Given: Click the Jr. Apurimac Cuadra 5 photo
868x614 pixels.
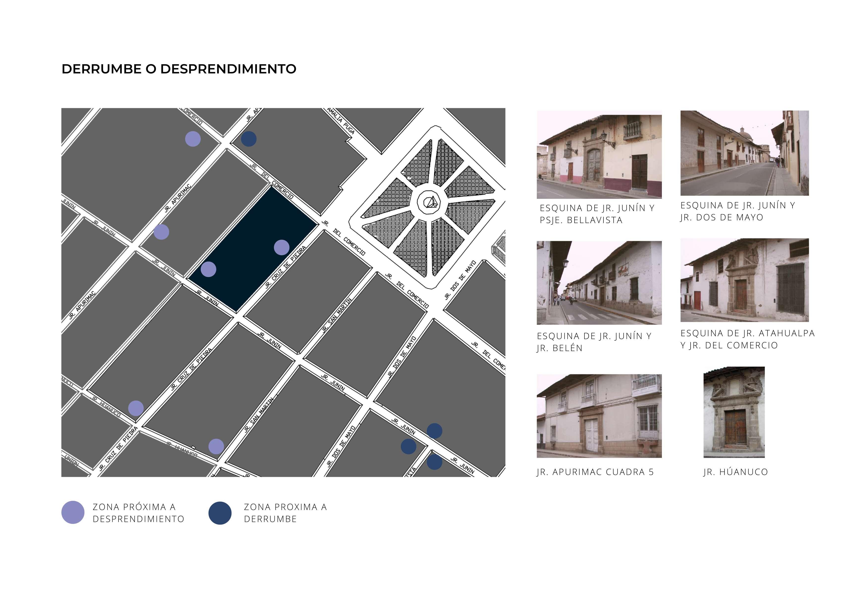Looking at the screenshot, I should click(x=599, y=416).
